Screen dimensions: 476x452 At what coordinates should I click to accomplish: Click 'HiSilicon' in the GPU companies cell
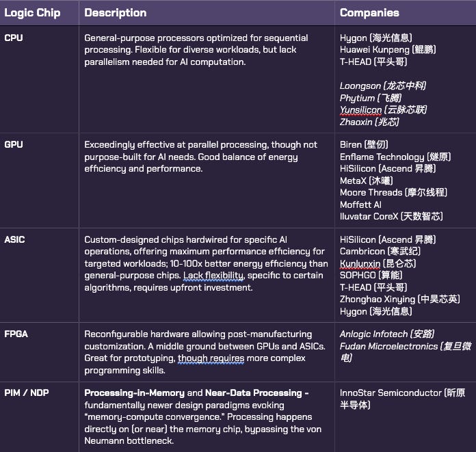pyautogui.click(x=388, y=168)
